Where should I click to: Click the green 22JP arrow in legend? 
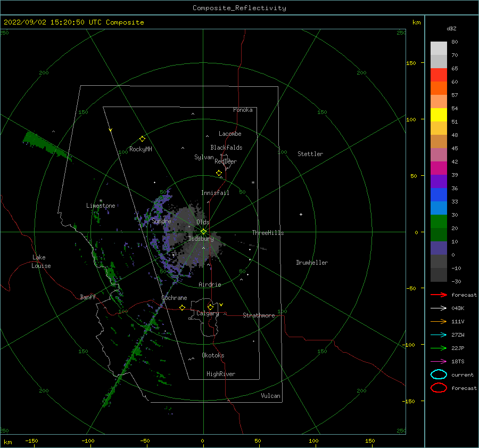click(439, 348)
